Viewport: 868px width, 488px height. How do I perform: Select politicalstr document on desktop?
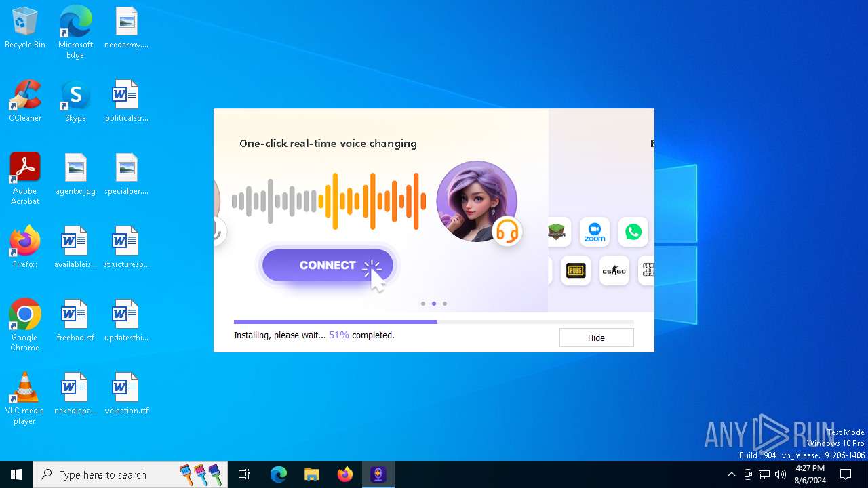coord(126,101)
